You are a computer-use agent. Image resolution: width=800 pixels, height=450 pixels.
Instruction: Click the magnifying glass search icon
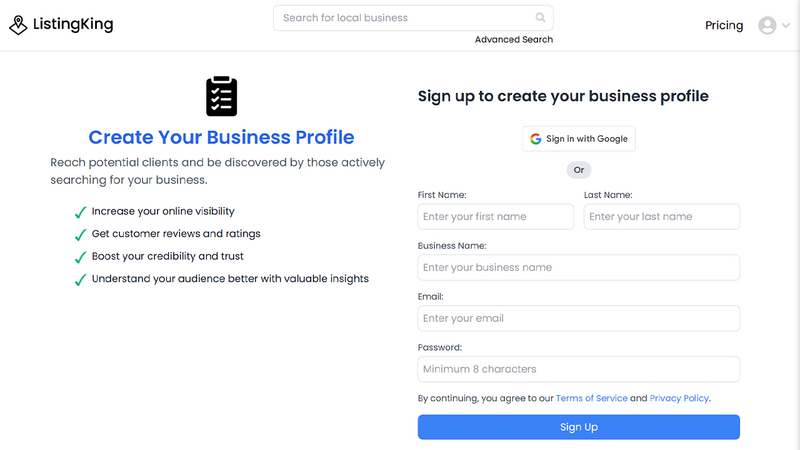coord(540,18)
